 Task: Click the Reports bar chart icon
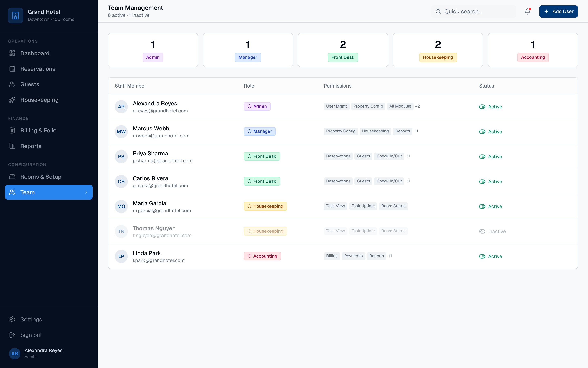[12, 146]
